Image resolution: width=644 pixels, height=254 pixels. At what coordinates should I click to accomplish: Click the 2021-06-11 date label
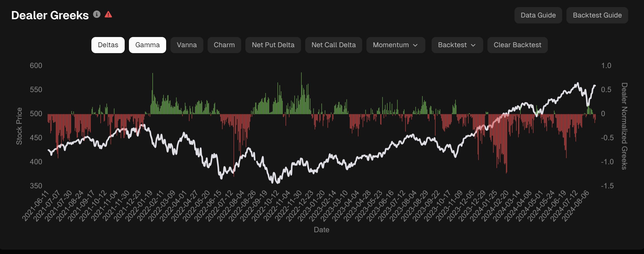pyautogui.click(x=36, y=205)
